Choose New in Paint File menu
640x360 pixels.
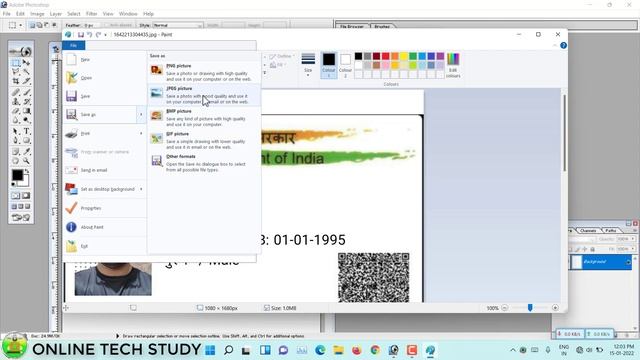tap(105, 60)
